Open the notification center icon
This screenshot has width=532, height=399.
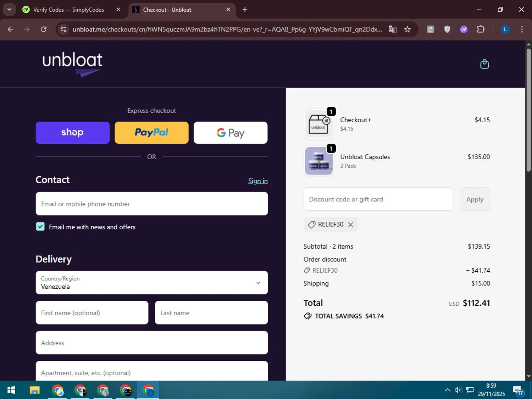518,391
